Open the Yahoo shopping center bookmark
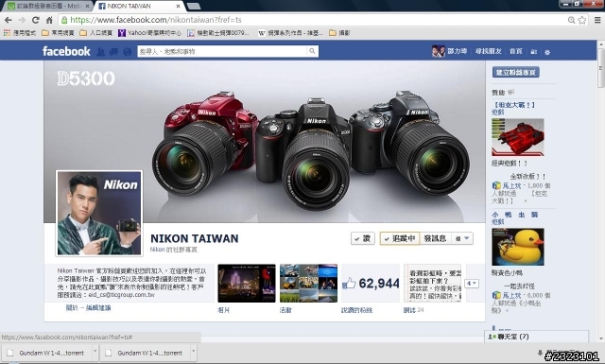 click(149, 33)
